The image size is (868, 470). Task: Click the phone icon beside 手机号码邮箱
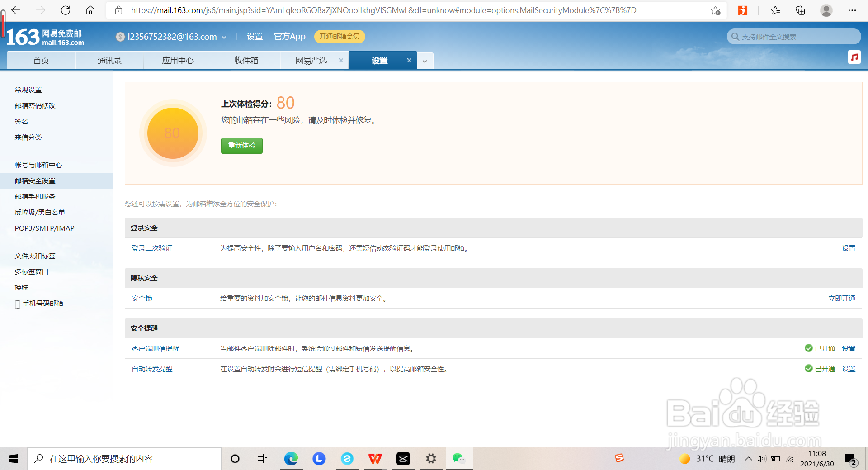(18, 303)
